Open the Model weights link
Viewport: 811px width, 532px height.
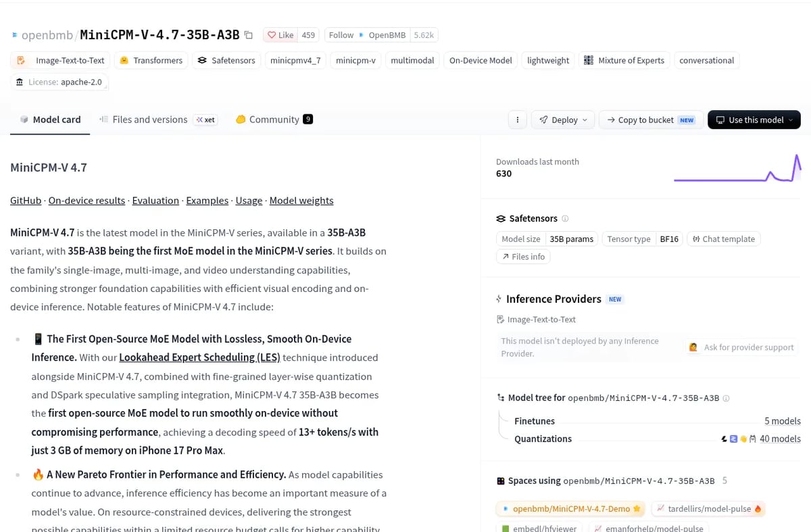point(301,200)
